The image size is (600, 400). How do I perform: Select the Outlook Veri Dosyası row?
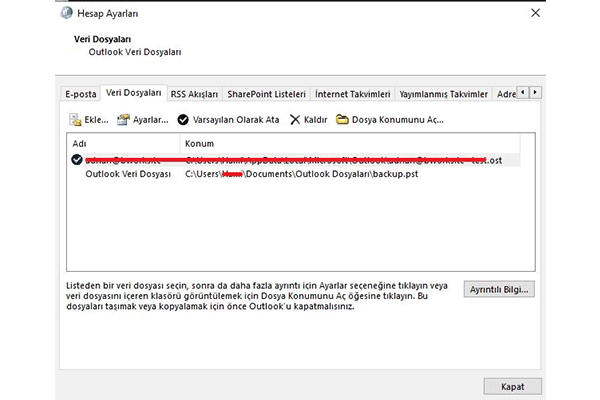(x=293, y=174)
